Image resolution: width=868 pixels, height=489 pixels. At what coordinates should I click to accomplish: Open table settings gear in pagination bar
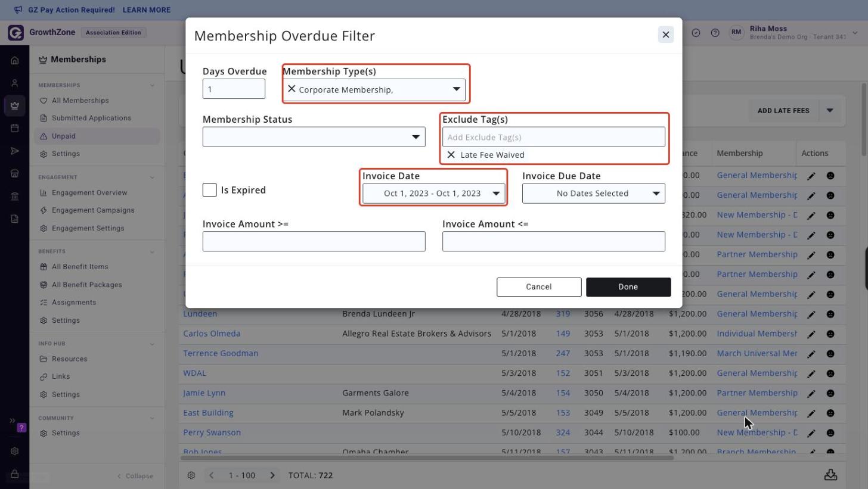[x=191, y=475]
